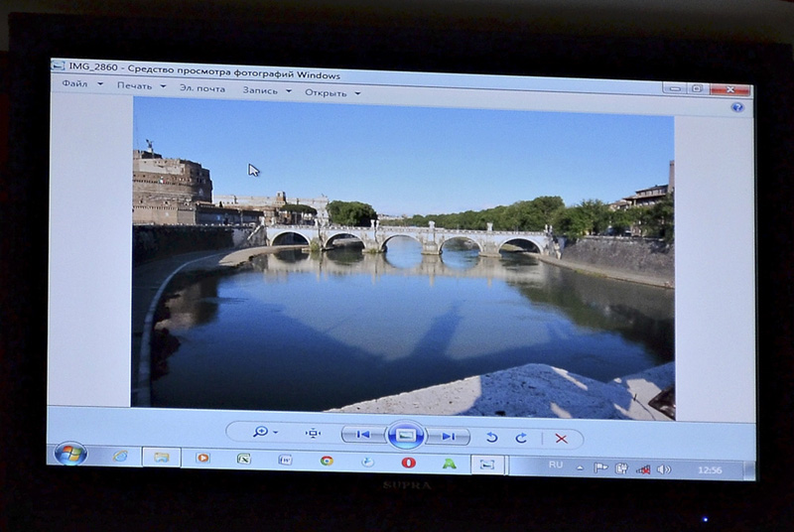
Task: Click Эл. почта in the toolbar
Action: [201, 88]
